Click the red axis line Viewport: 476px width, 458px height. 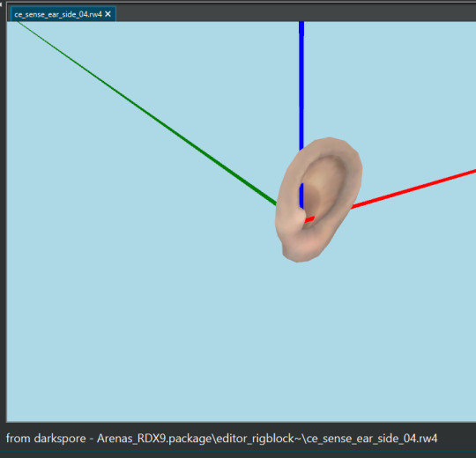tap(413, 189)
